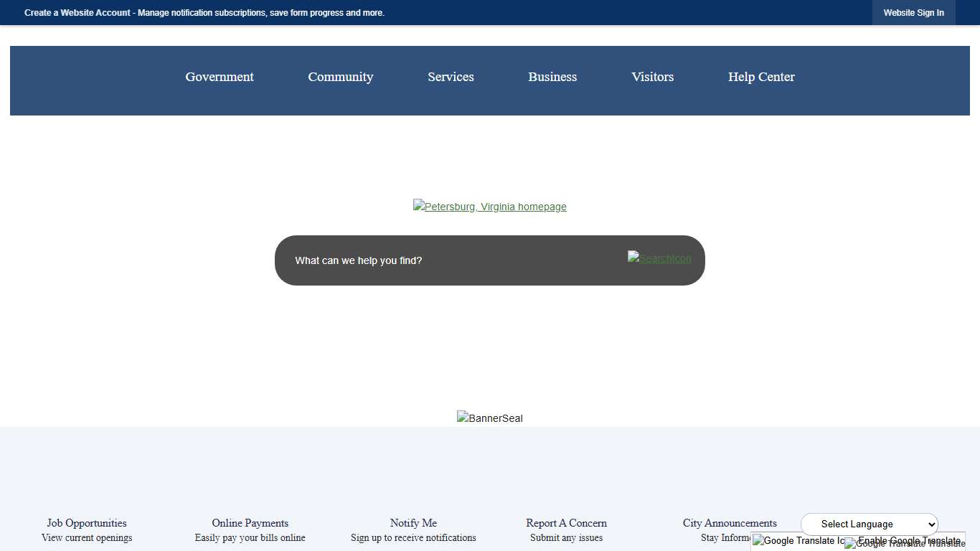Open the Business menu
Image resolution: width=980 pixels, height=551 pixels.
[552, 77]
